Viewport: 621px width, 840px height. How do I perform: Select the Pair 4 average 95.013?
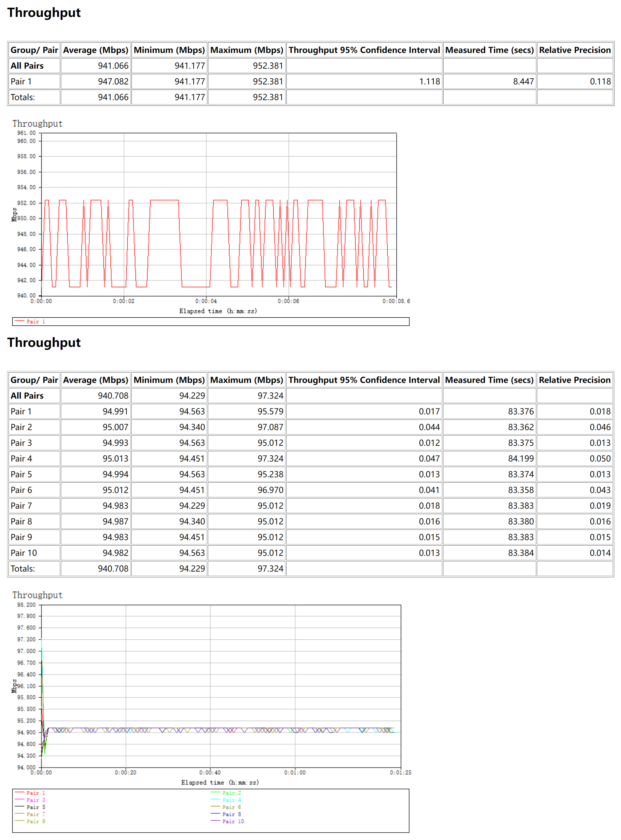tap(115, 459)
